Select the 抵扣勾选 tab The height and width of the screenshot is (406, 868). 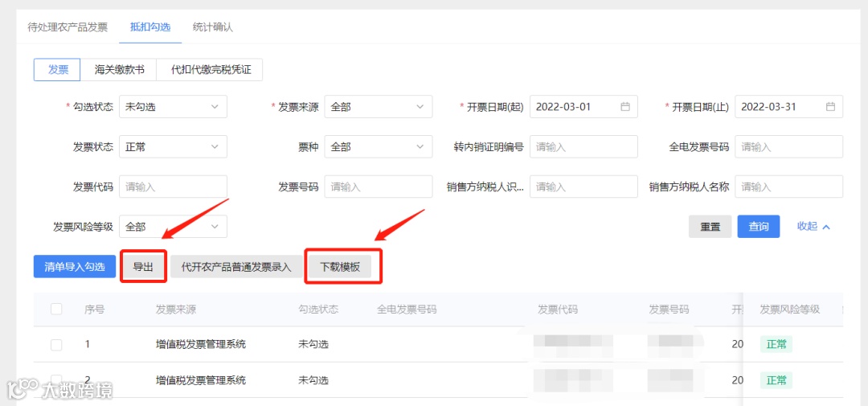point(150,27)
